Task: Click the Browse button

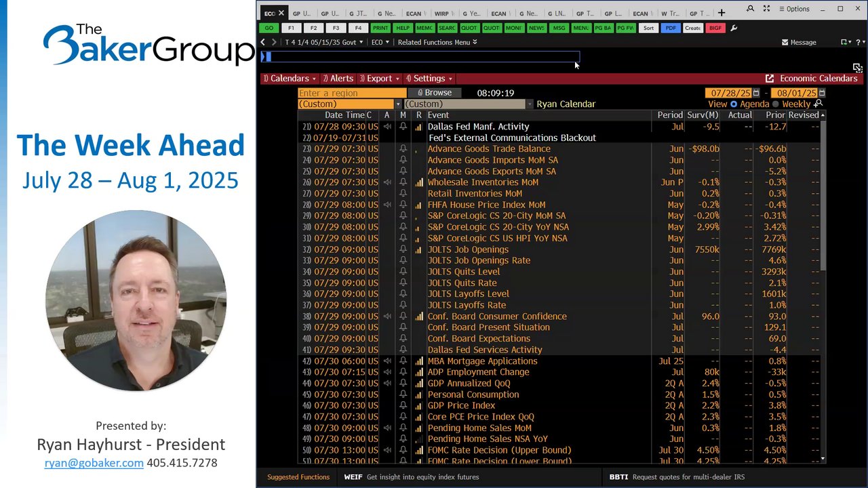Action: point(434,93)
